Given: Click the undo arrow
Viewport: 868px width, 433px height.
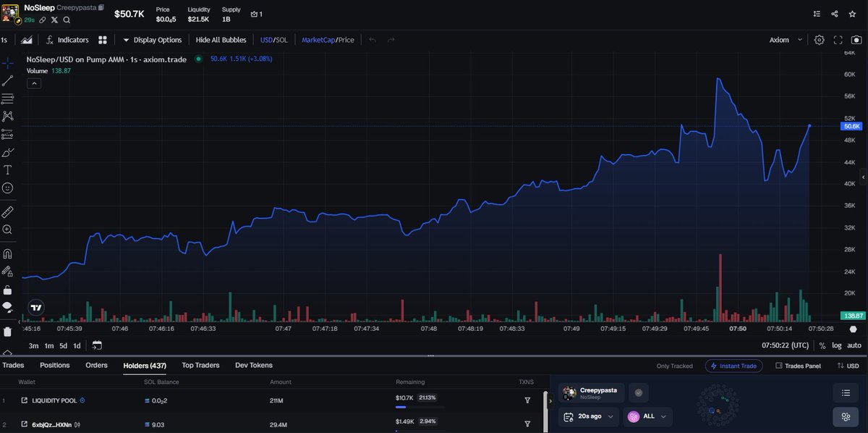Looking at the screenshot, I should click(x=373, y=40).
